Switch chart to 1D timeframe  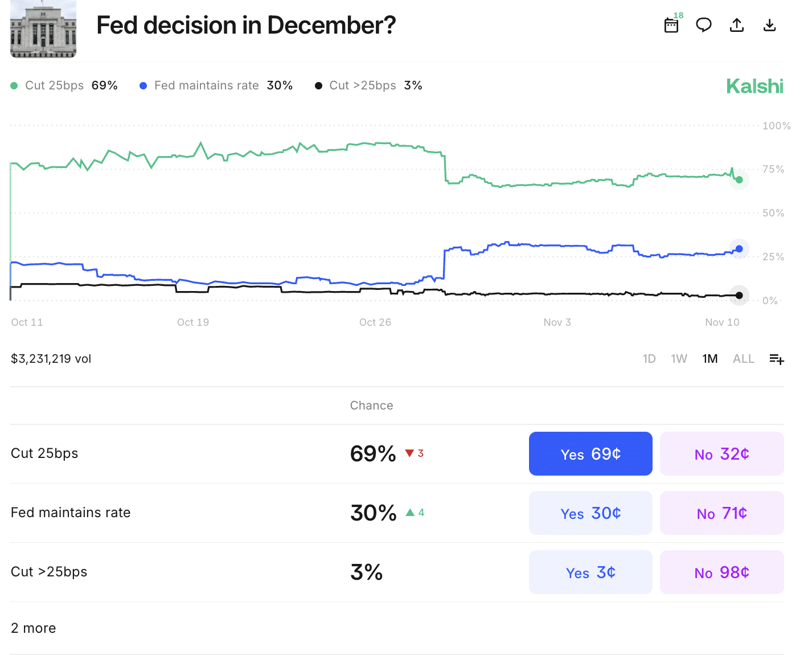[x=649, y=359]
